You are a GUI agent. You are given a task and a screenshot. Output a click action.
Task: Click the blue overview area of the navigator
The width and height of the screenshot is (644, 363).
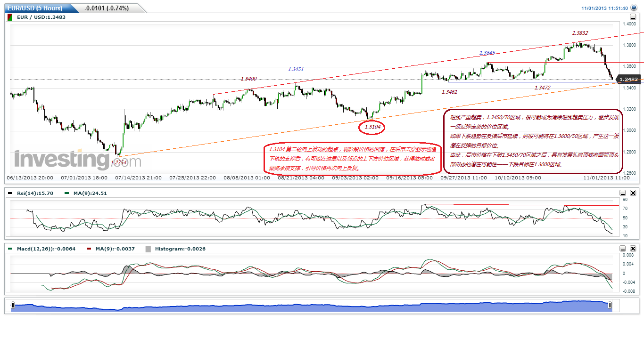coord(311,306)
